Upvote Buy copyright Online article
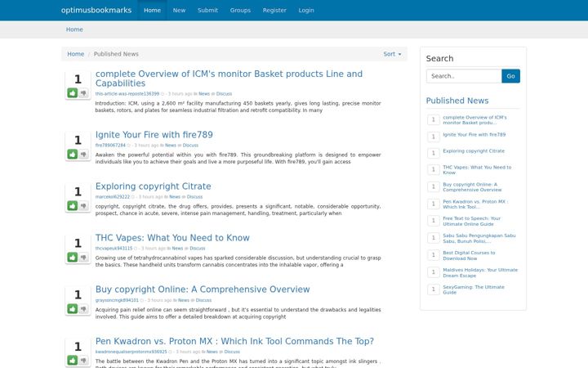The width and height of the screenshot is (588, 368). click(73, 308)
